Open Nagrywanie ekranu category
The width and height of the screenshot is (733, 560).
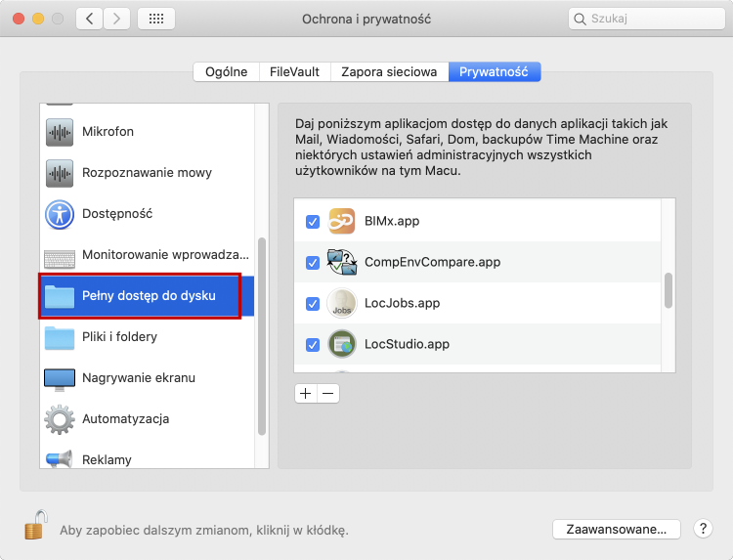(148, 378)
